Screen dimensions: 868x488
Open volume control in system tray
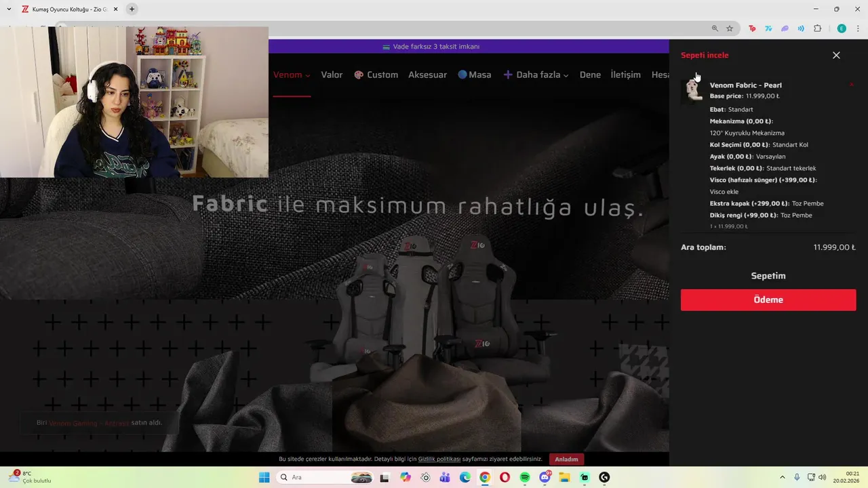[x=823, y=477]
